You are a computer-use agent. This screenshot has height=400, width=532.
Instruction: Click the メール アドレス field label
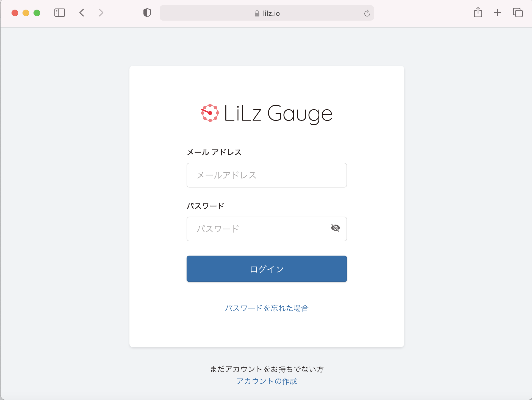tap(214, 152)
